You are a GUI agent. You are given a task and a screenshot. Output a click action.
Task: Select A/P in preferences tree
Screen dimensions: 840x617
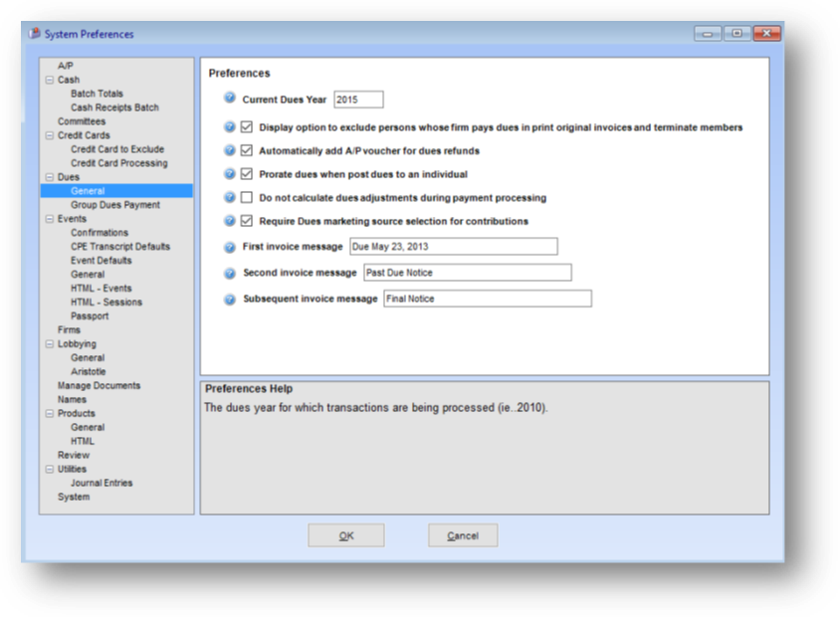coord(66,66)
